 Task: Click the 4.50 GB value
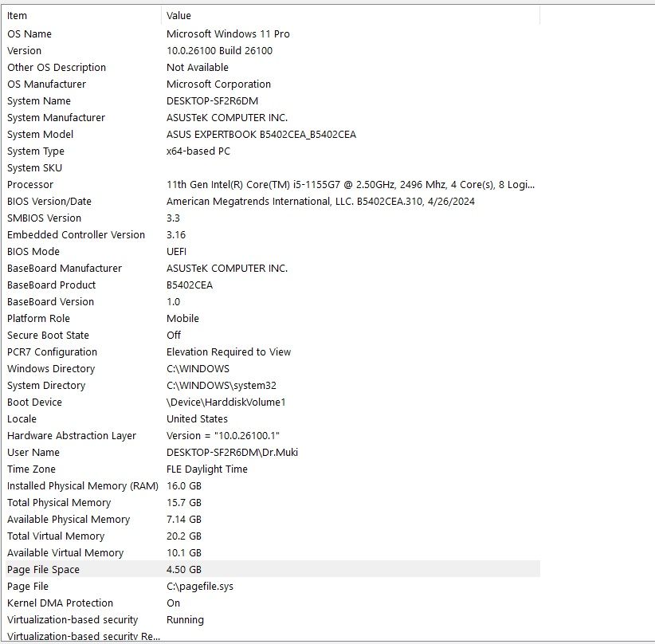(x=184, y=569)
